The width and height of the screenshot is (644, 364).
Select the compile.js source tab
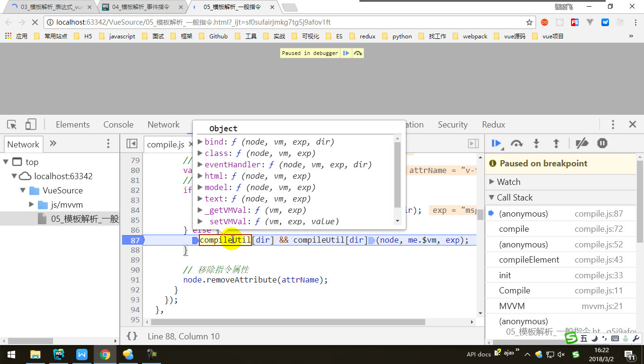pyautogui.click(x=165, y=144)
